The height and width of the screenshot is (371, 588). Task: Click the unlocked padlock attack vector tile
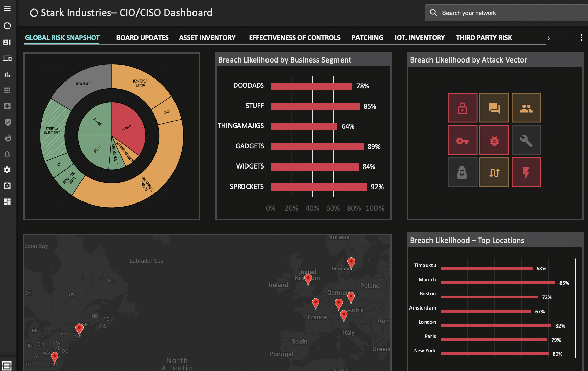462,108
